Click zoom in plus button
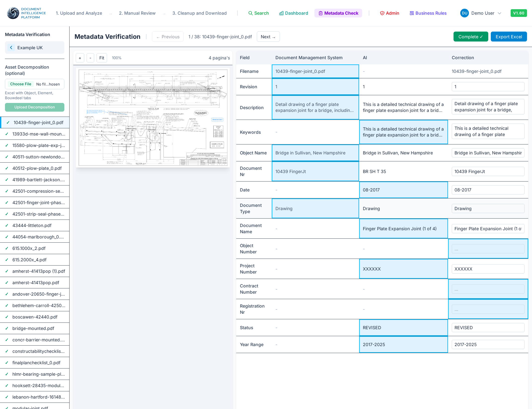The image size is (532, 409). pyautogui.click(x=80, y=58)
